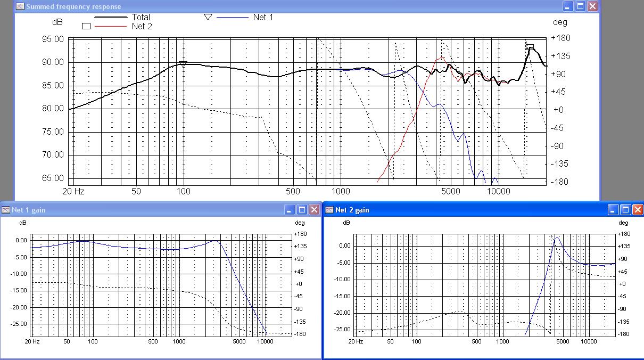Activate the Net 2 gain title bar
Image resolution: width=644 pixels, height=360 pixels.
pos(484,210)
